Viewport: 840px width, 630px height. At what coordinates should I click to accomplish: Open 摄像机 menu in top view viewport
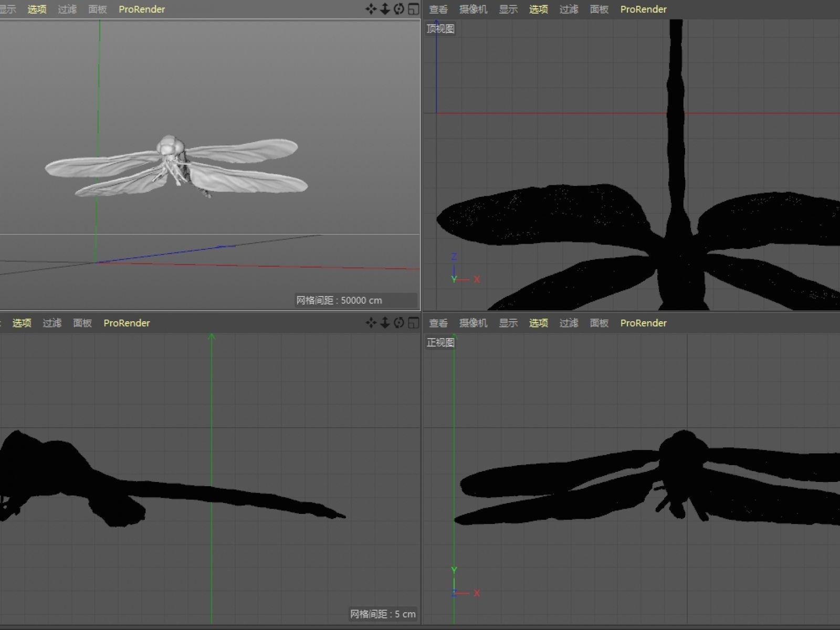pyautogui.click(x=473, y=9)
